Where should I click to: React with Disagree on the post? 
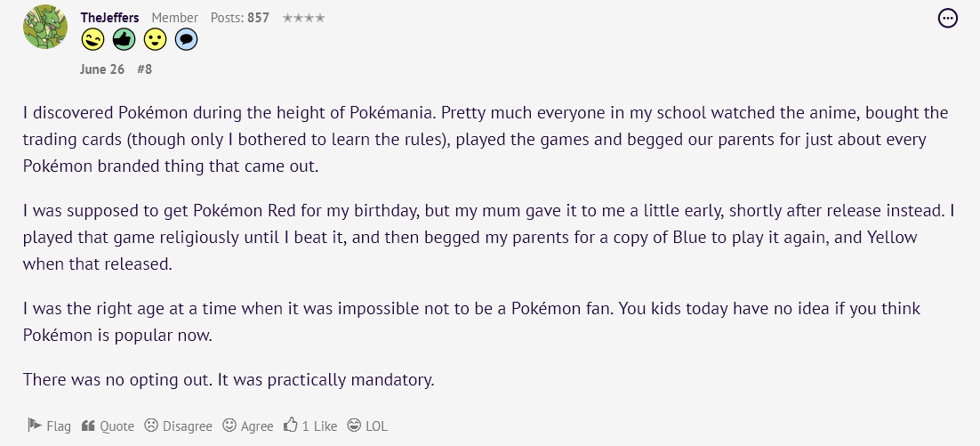point(178,426)
